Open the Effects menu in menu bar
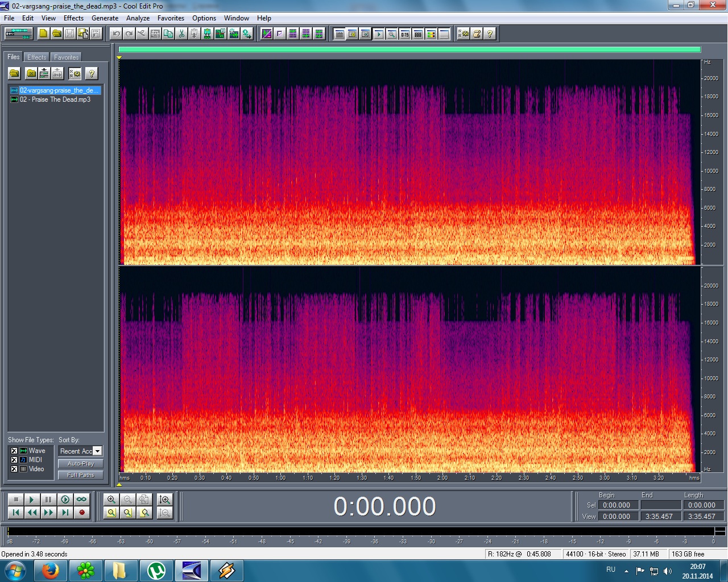728x582 pixels. click(x=73, y=18)
